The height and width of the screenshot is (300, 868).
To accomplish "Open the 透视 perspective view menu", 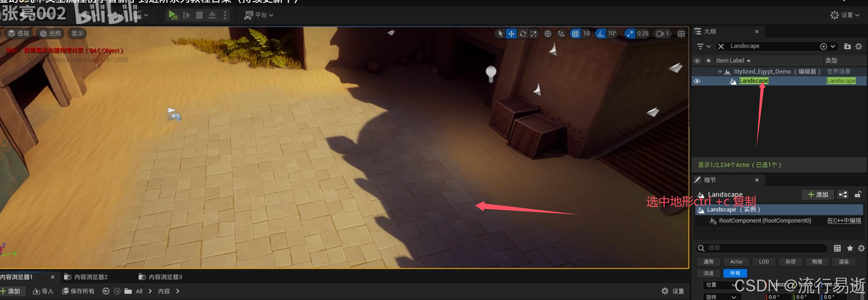I will click(x=19, y=33).
